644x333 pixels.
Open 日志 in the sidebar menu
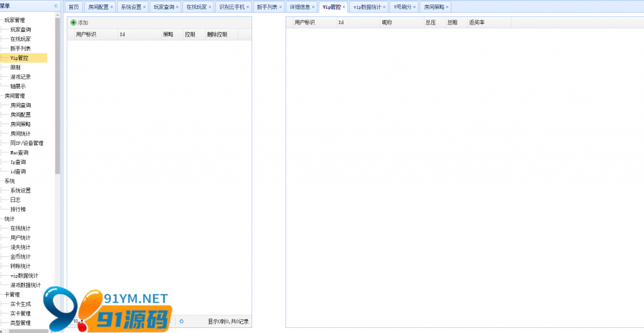15,200
